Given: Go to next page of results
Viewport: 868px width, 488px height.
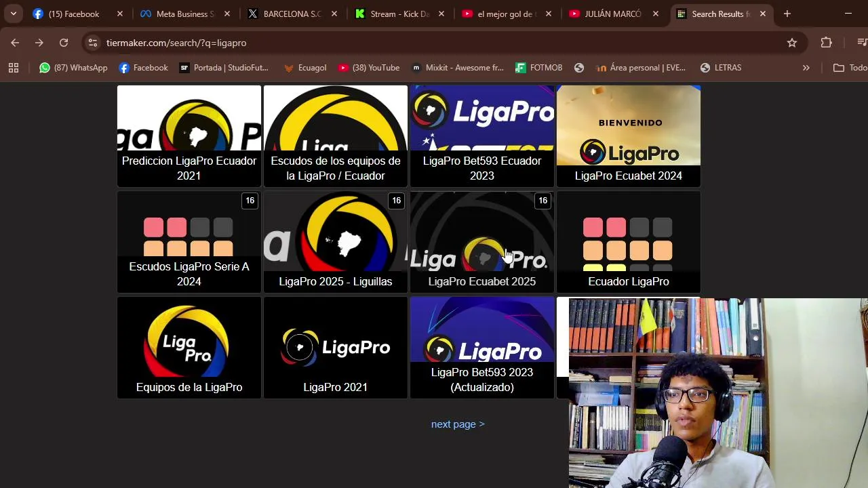Looking at the screenshot, I should tap(458, 424).
